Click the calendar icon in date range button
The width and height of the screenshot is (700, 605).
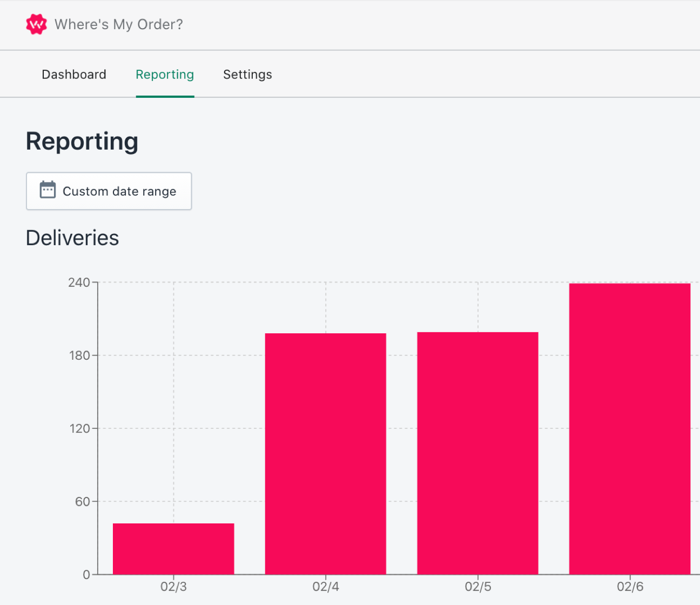[48, 190]
